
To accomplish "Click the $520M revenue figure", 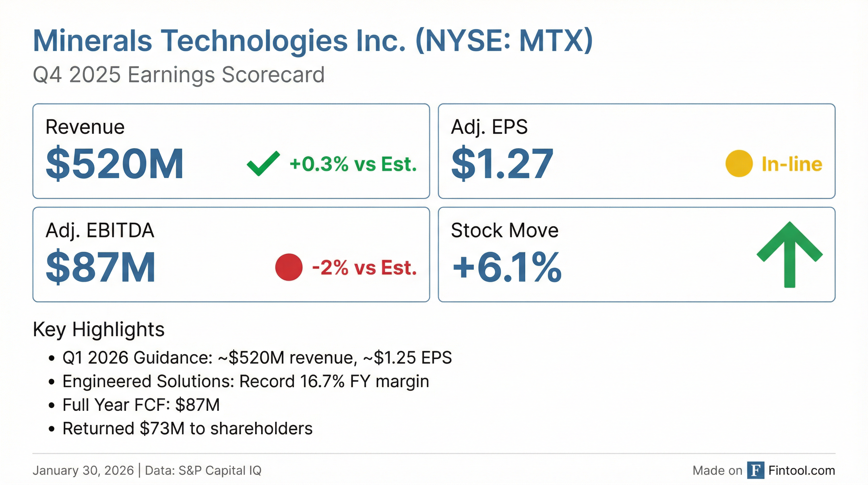I will pos(115,164).
